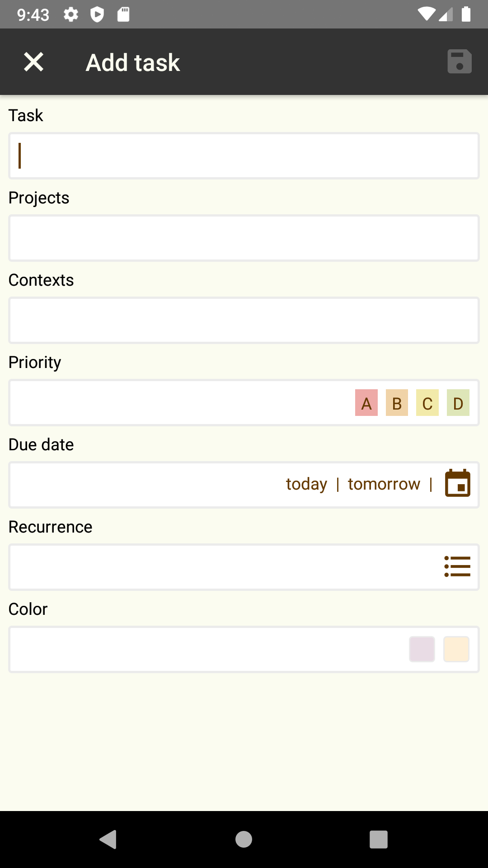Set due date to today
This screenshot has width=488, height=868.
tap(306, 484)
